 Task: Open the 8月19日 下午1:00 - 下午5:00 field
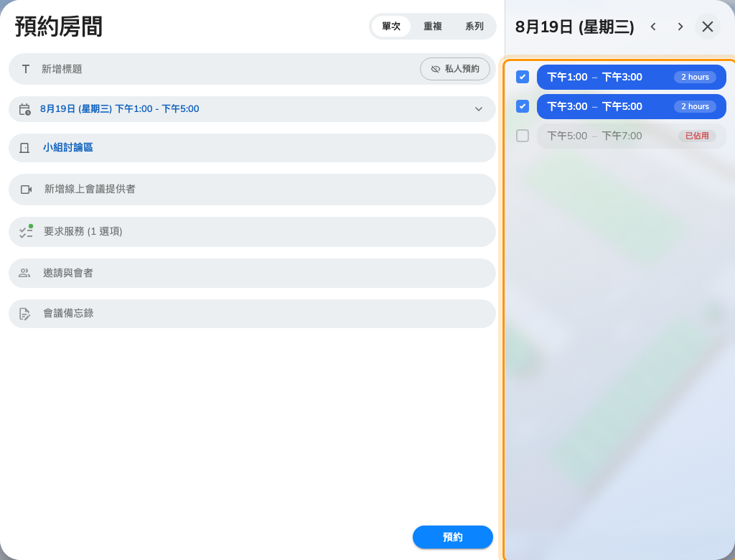(x=252, y=109)
